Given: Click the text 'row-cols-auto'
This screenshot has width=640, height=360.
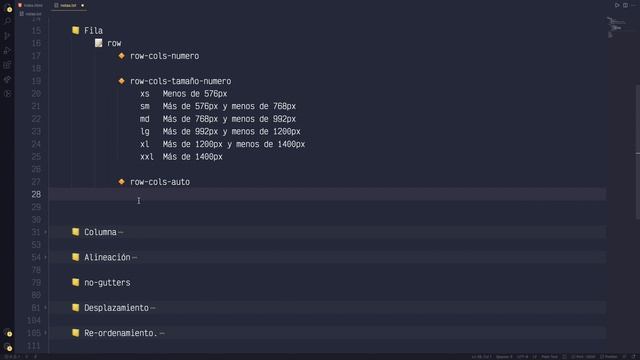Looking at the screenshot, I should point(160,182).
